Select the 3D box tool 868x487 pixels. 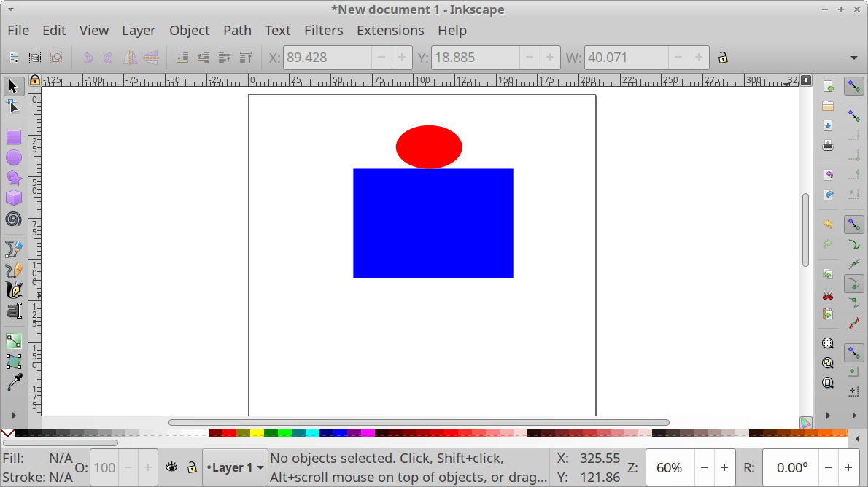[x=14, y=198]
